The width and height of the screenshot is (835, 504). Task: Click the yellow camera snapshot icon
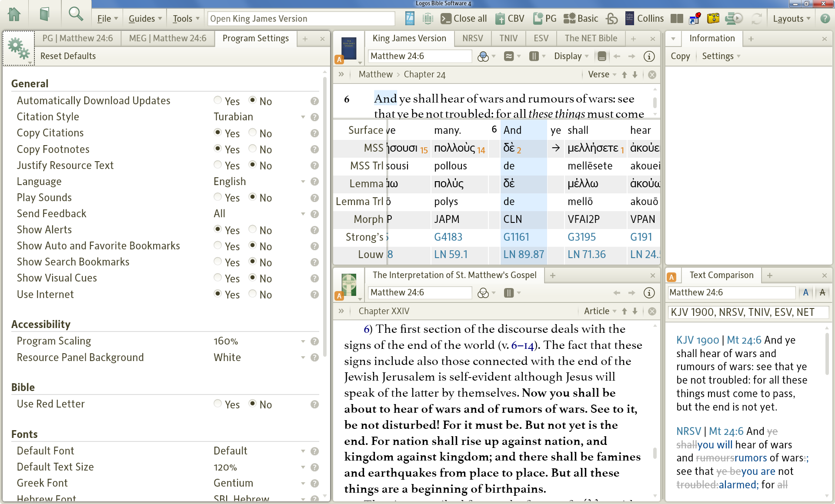(x=713, y=18)
